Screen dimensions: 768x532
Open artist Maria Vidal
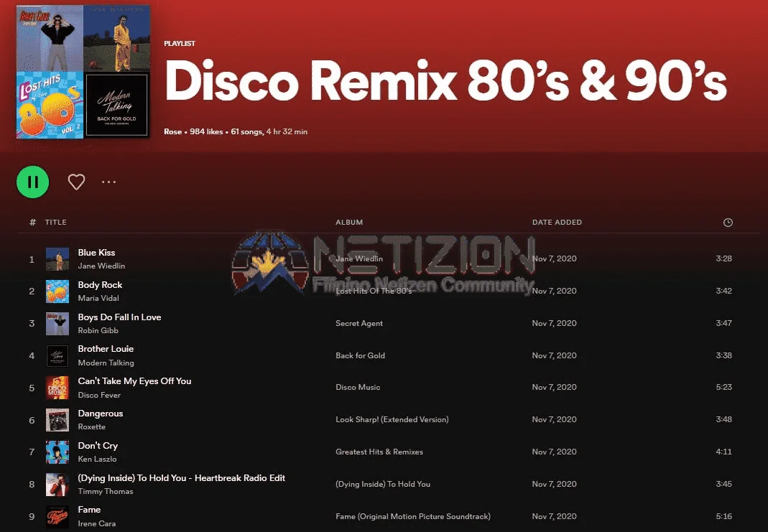pos(98,298)
